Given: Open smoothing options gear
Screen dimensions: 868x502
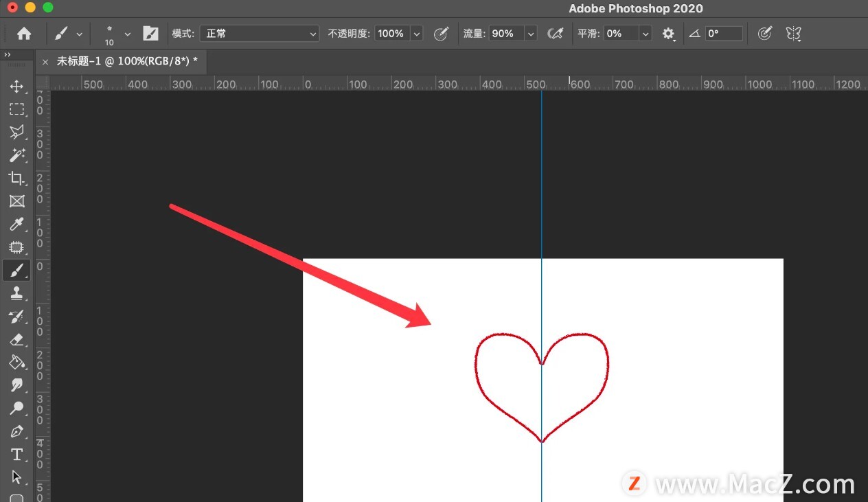Looking at the screenshot, I should coord(668,34).
